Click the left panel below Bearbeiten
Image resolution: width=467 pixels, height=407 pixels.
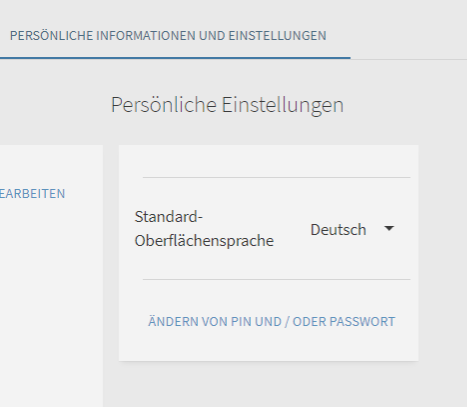click(x=51, y=300)
